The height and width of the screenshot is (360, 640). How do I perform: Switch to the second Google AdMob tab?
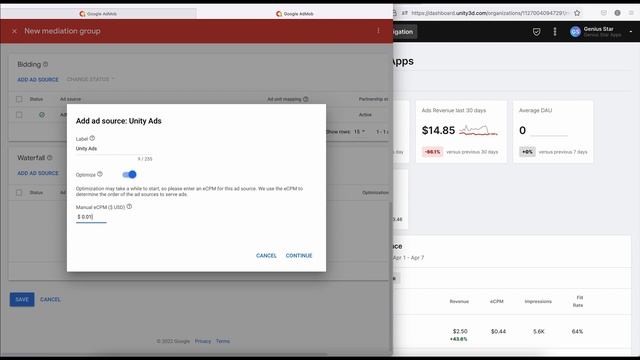[x=295, y=13]
